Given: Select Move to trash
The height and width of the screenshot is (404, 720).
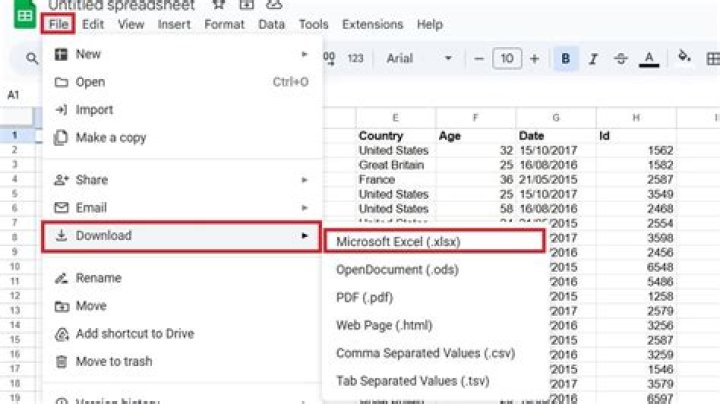Looking at the screenshot, I should coord(182,362).
